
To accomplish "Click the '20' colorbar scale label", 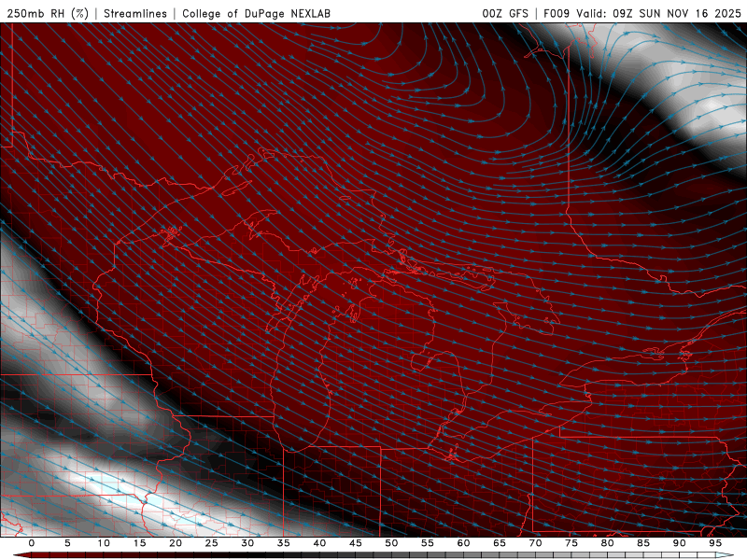I will 176,543.
